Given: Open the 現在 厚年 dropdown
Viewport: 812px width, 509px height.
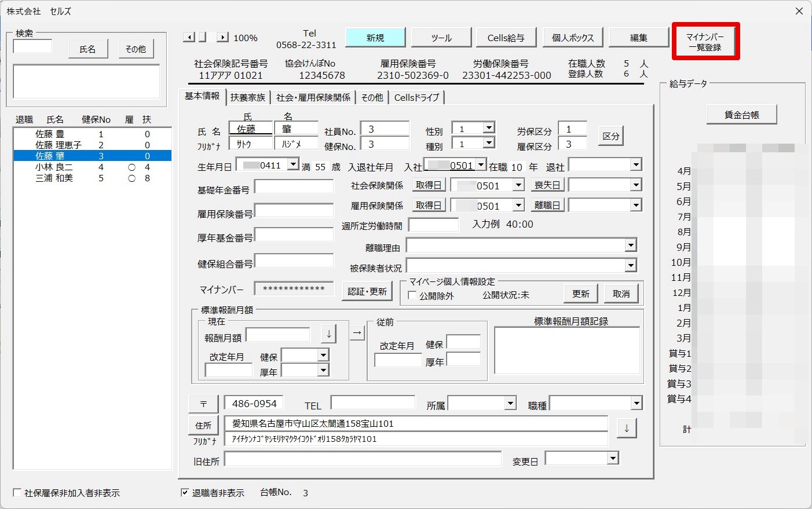Looking at the screenshot, I should click(x=323, y=369).
